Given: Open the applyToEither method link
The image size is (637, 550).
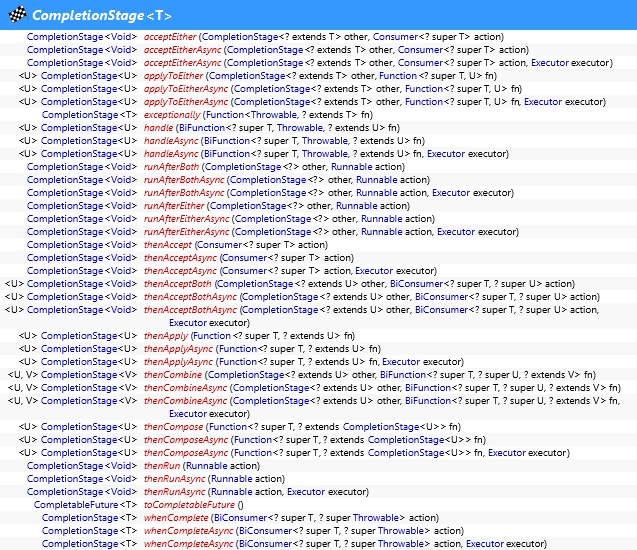Looking at the screenshot, I should (x=173, y=76).
